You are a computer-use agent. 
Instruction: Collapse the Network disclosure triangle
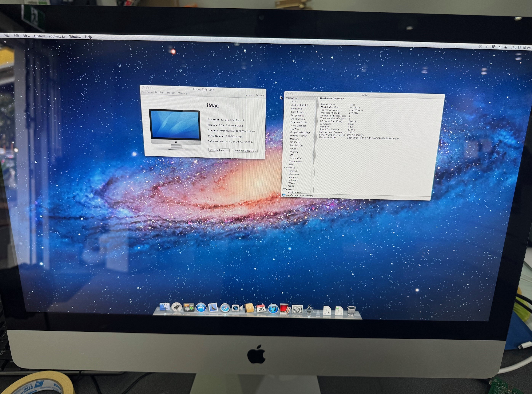click(x=284, y=168)
